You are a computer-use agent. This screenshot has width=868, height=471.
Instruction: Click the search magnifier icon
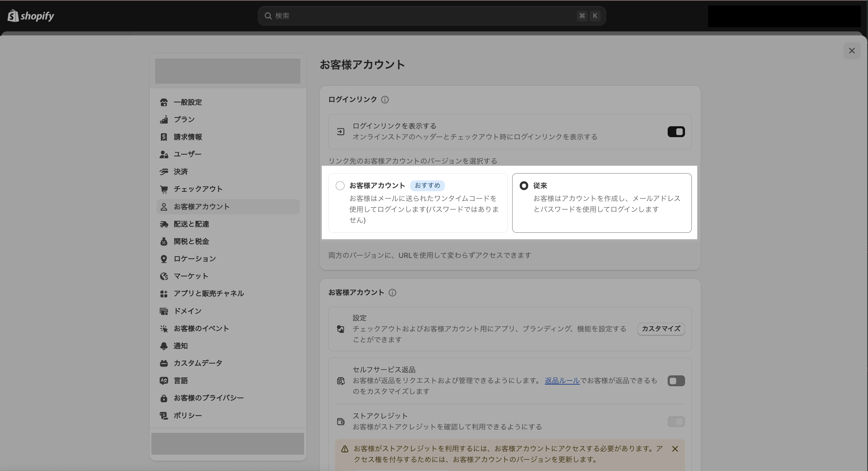point(268,16)
